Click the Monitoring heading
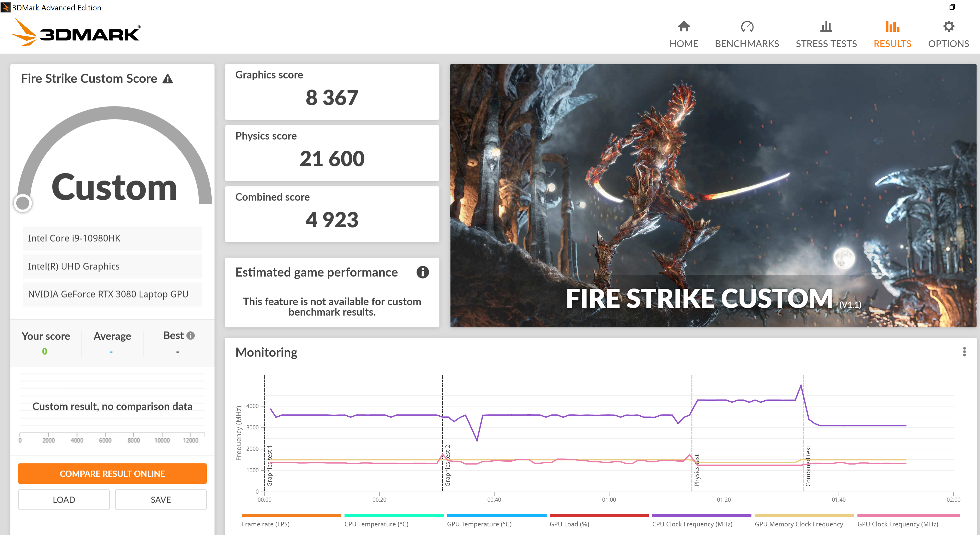This screenshot has width=980, height=535. pyautogui.click(x=266, y=352)
